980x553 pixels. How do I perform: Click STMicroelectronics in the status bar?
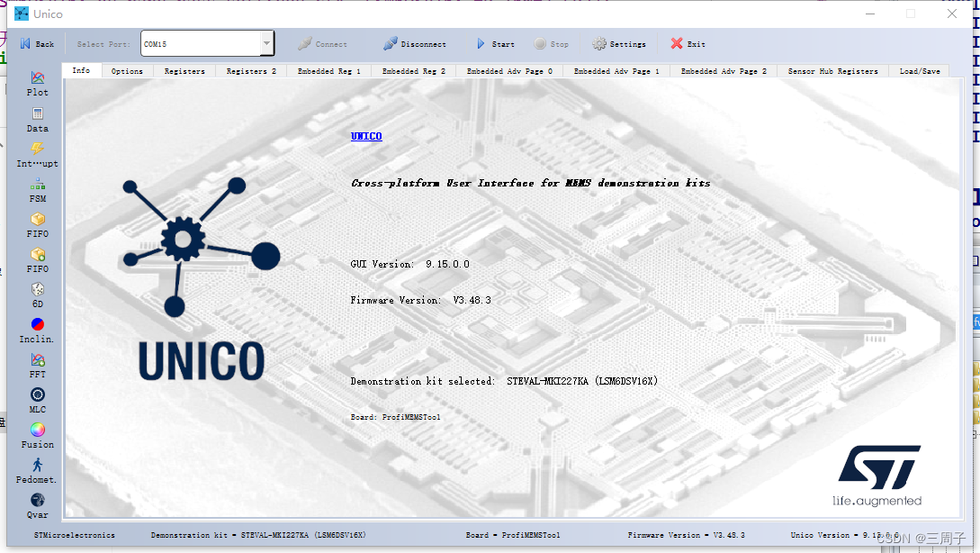(x=75, y=536)
